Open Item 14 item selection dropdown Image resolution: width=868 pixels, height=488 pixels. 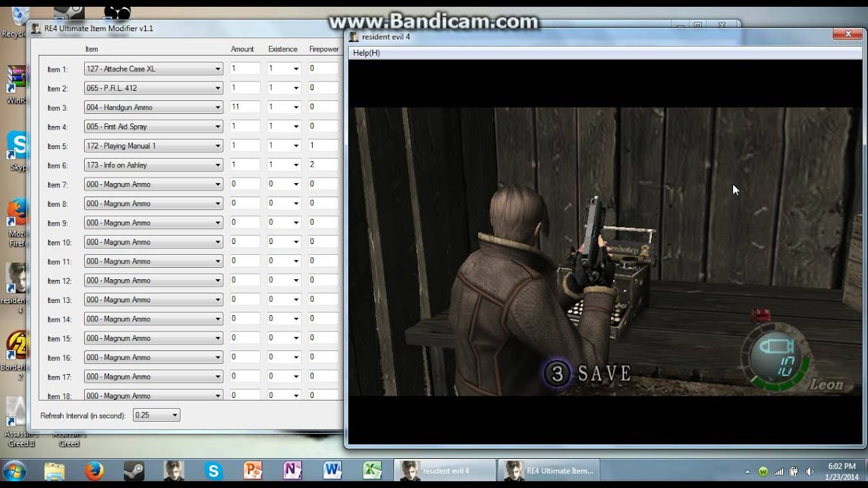pyautogui.click(x=153, y=319)
